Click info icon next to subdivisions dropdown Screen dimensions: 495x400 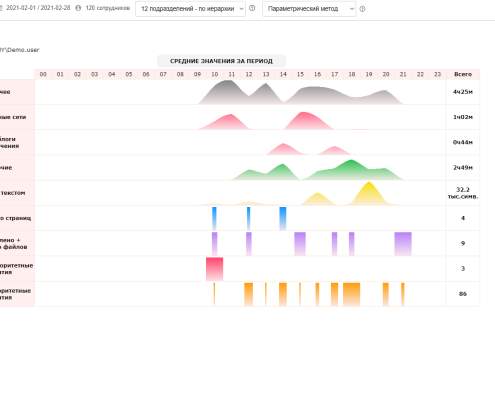[252, 8]
